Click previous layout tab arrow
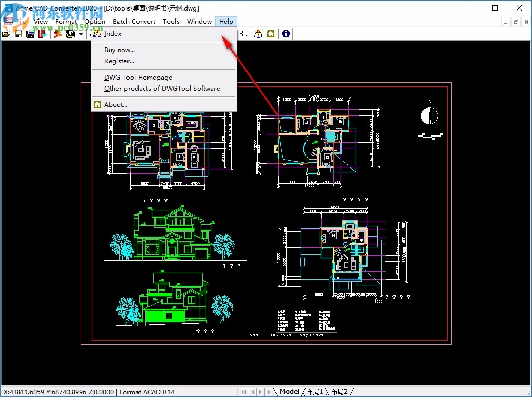The height and width of the screenshot is (397, 532). [252, 392]
